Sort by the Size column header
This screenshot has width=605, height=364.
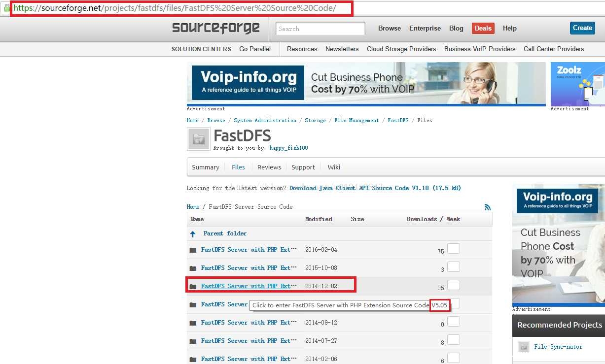(357, 219)
